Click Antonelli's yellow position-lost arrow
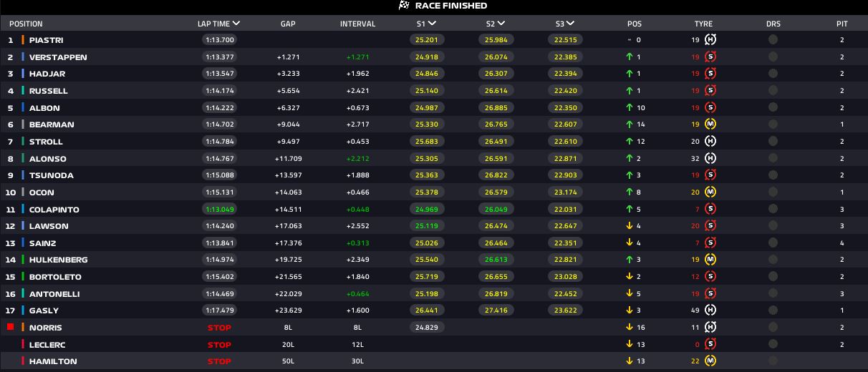 pyautogui.click(x=629, y=294)
